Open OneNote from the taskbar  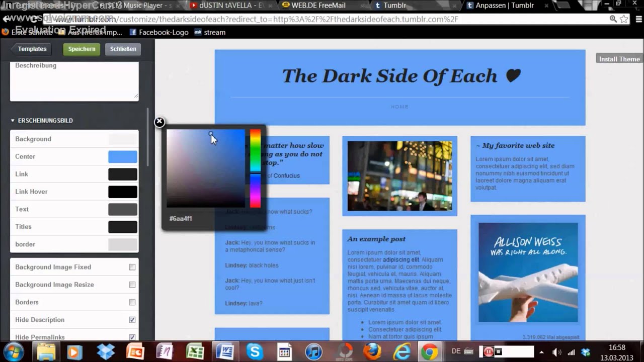[x=165, y=352]
